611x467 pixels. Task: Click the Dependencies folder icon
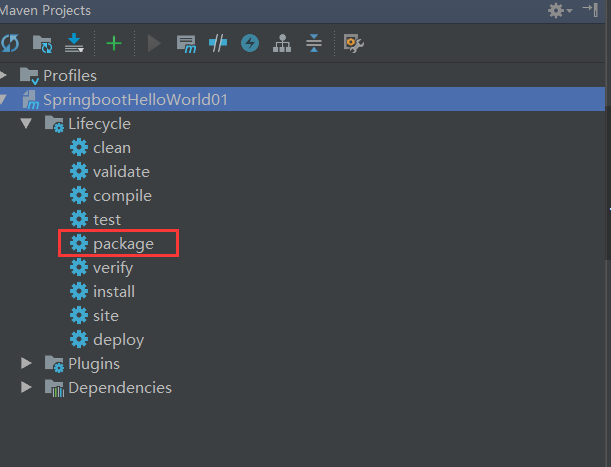click(x=54, y=388)
